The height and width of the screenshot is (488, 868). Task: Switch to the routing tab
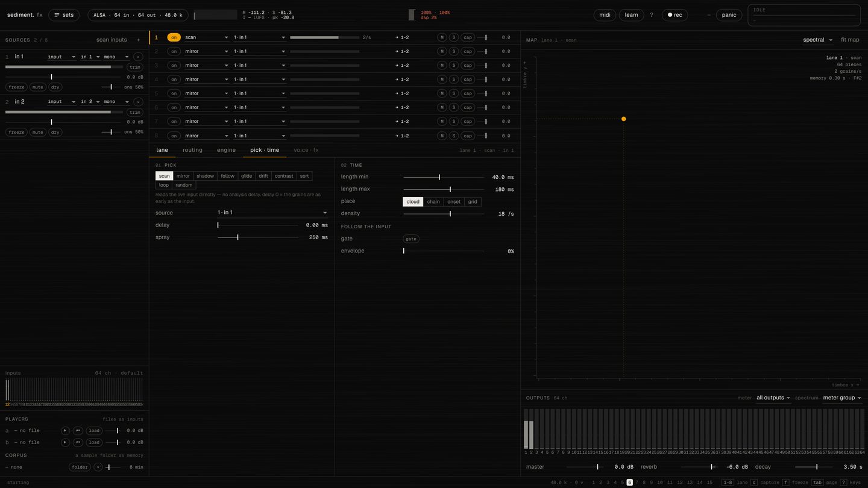(193, 150)
